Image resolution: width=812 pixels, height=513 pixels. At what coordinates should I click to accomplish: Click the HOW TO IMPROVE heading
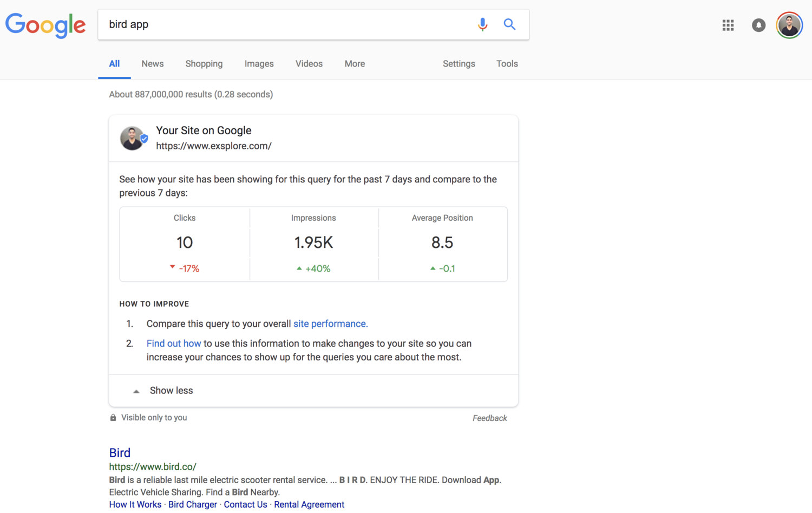[154, 304]
